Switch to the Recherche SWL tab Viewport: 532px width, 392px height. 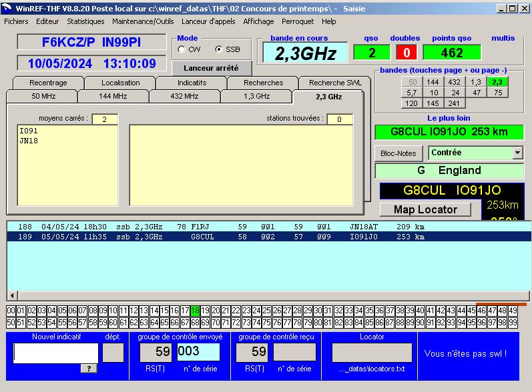(335, 83)
